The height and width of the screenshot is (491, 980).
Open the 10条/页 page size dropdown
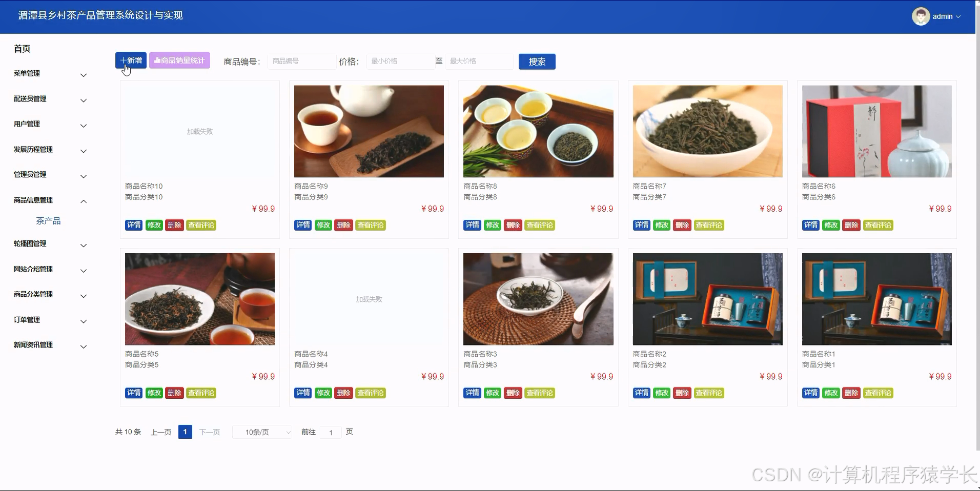pyautogui.click(x=261, y=432)
